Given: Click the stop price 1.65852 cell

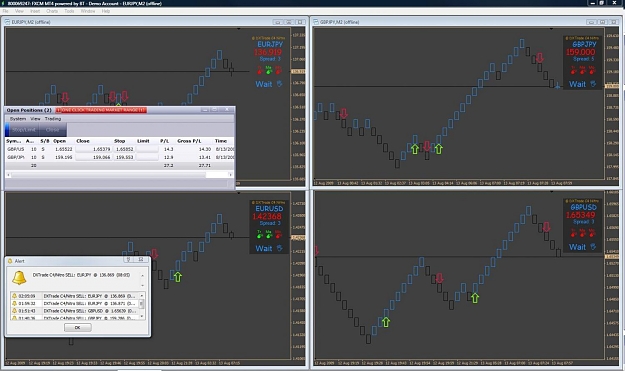Looking at the screenshot, I should (124, 149).
